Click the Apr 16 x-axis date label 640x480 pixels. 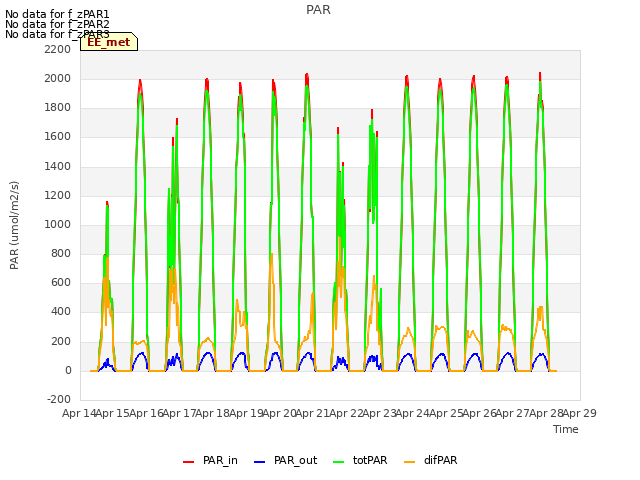click(x=146, y=413)
